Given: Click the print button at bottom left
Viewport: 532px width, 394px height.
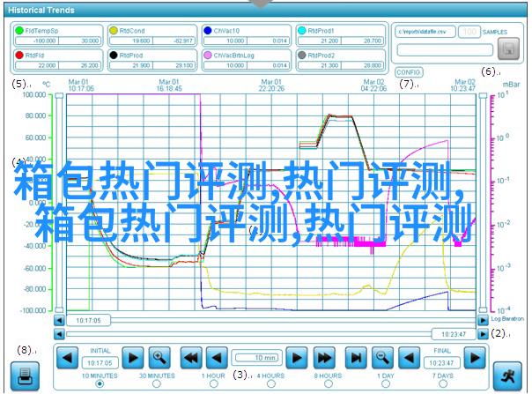Looking at the screenshot, I should (x=25, y=376).
